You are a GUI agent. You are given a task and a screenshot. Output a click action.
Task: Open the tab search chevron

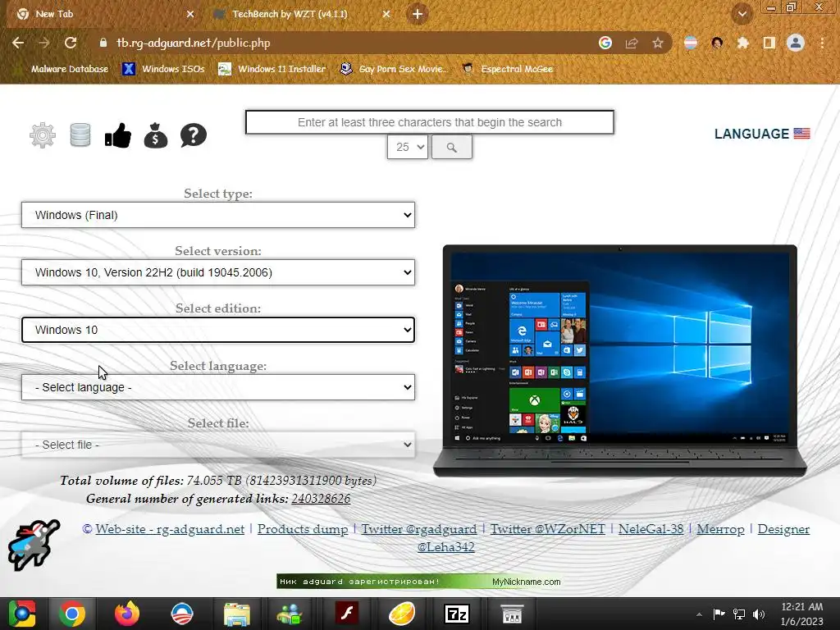(x=742, y=14)
